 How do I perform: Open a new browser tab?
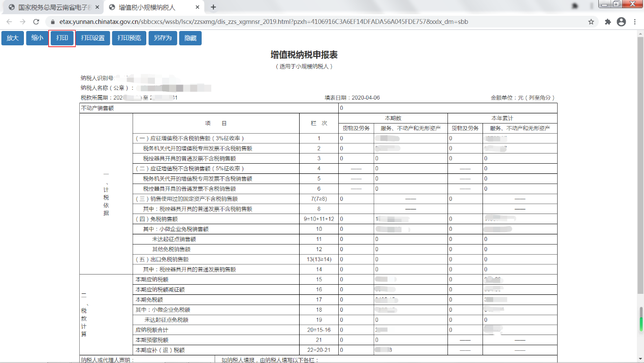pos(213,7)
